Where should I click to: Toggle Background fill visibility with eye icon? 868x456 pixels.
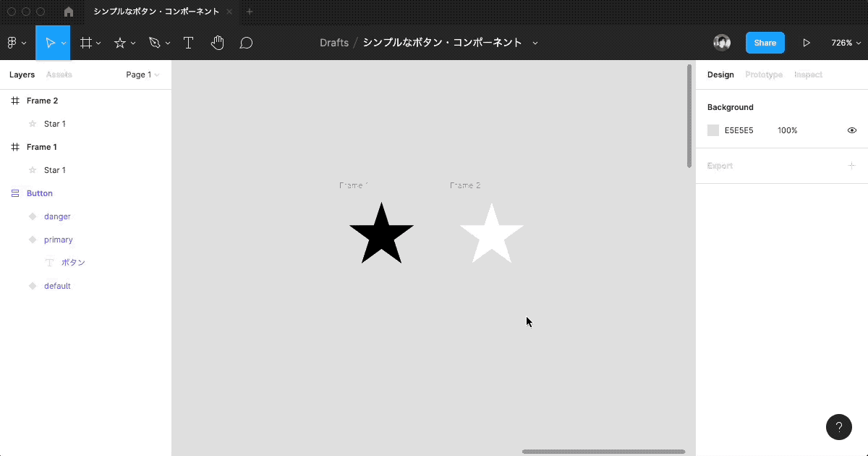tap(851, 130)
